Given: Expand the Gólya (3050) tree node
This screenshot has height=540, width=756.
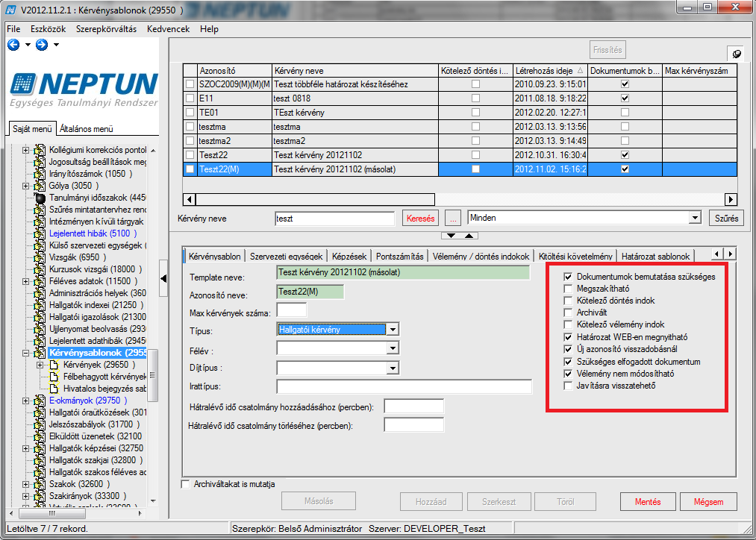Looking at the screenshot, I should [25, 186].
